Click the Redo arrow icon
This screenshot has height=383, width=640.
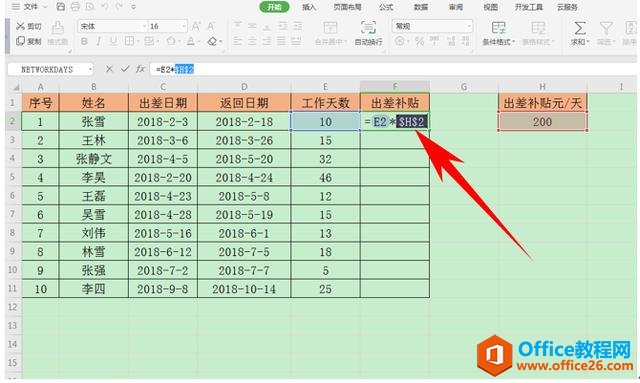coord(119,7)
